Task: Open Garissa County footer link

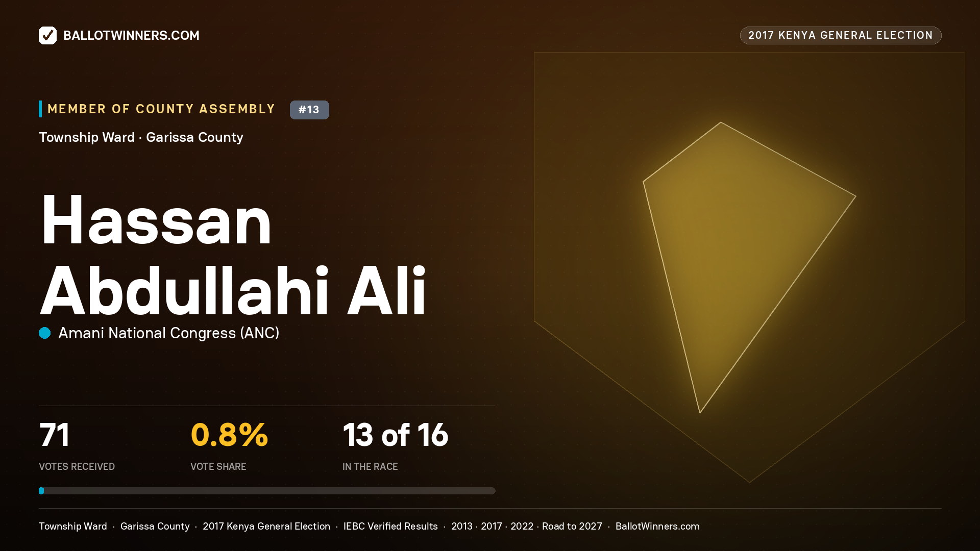Action: click(155, 526)
